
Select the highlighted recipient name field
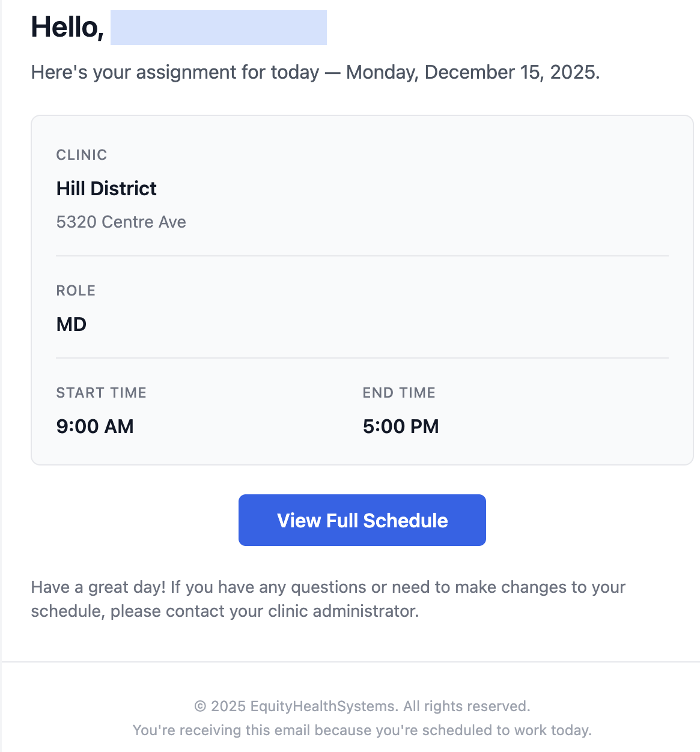tap(218, 28)
